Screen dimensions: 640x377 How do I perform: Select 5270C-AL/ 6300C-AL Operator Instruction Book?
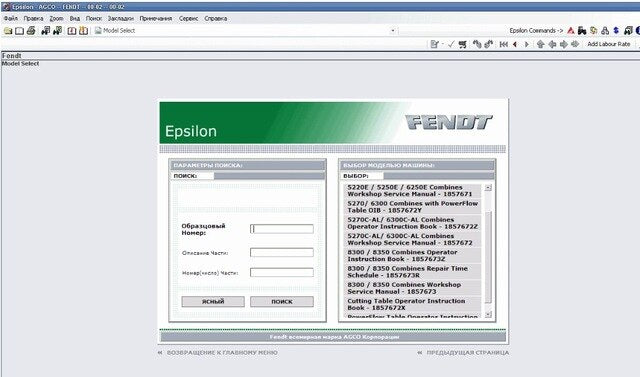pos(413,223)
